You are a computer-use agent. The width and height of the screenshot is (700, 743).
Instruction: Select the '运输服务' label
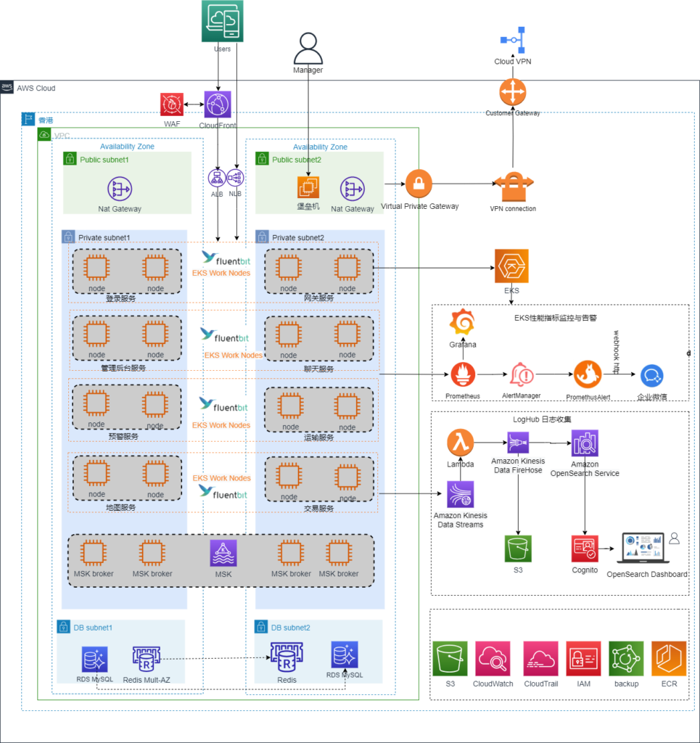[x=318, y=438]
